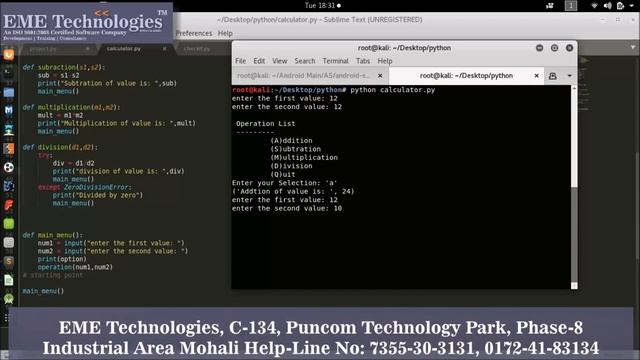Click 'except ZeroDivisionError:' line in editor
The height and width of the screenshot is (360, 640).
coord(84,187)
